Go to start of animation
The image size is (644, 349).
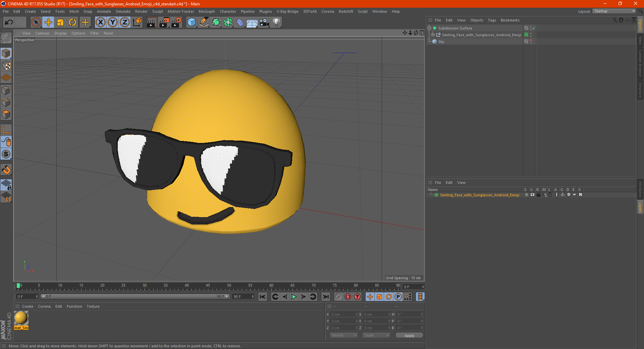point(263,297)
